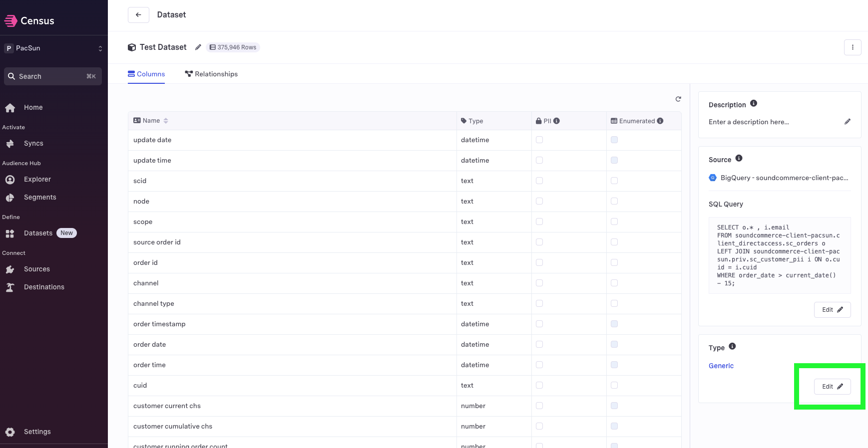Image resolution: width=868 pixels, height=448 pixels.
Task: Toggle Enumerated checkbox for channel type
Action: tap(614, 303)
